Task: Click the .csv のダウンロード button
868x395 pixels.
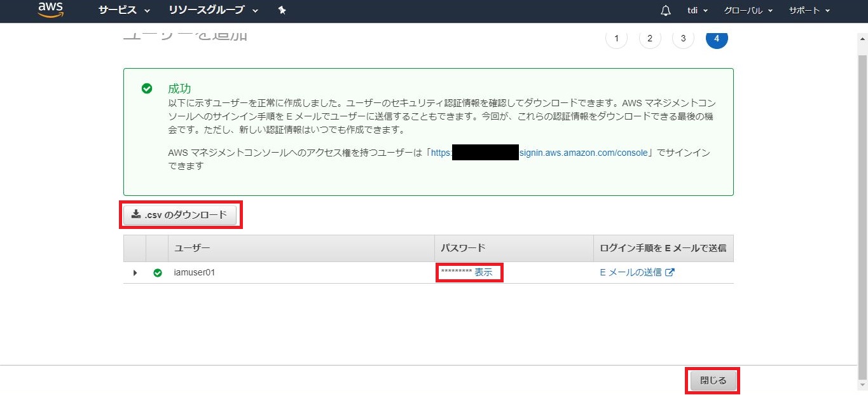Action: (180, 215)
